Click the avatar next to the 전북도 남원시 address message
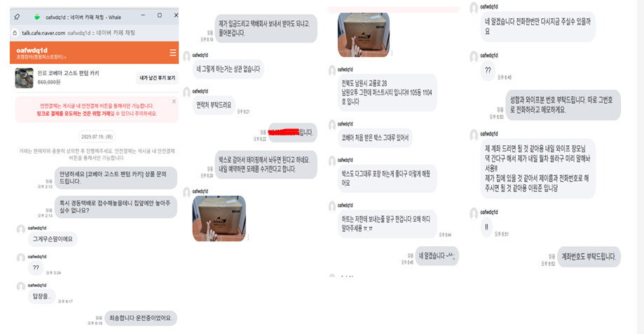This screenshot has height=334, width=644. [x=332, y=71]
